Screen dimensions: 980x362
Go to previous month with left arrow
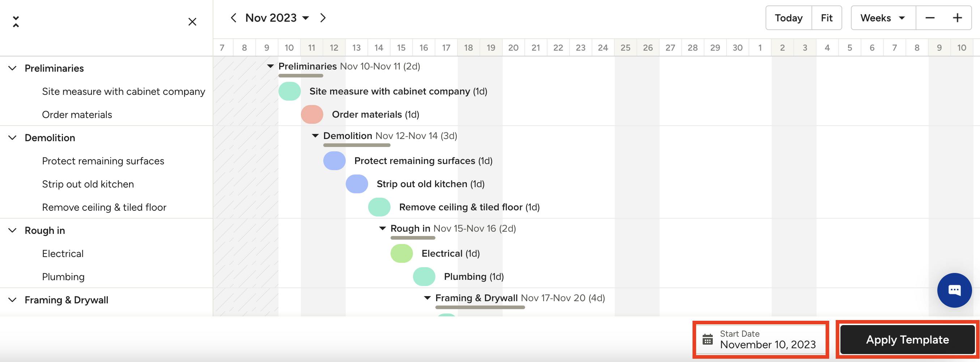[234, 18]
